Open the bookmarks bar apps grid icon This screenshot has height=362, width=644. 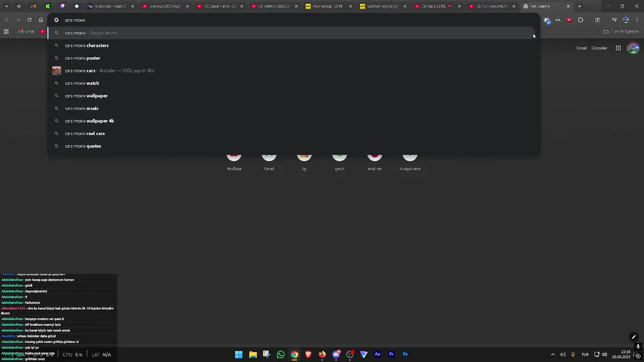pos(6,31)
